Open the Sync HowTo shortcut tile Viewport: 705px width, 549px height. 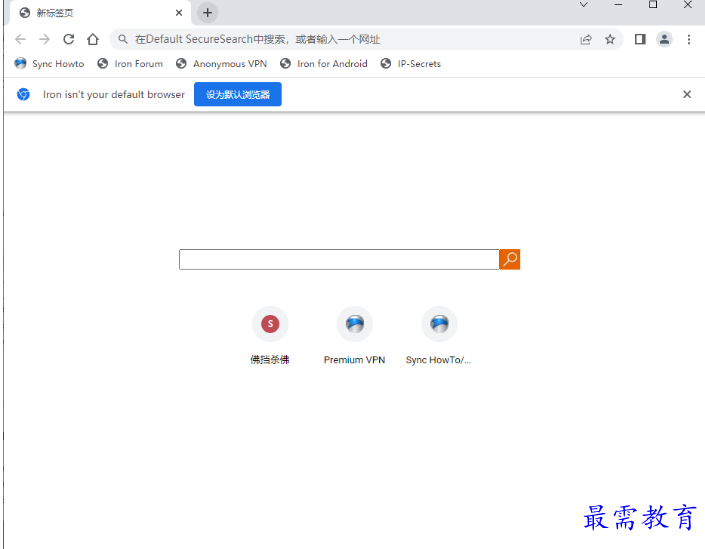(438, 335)
